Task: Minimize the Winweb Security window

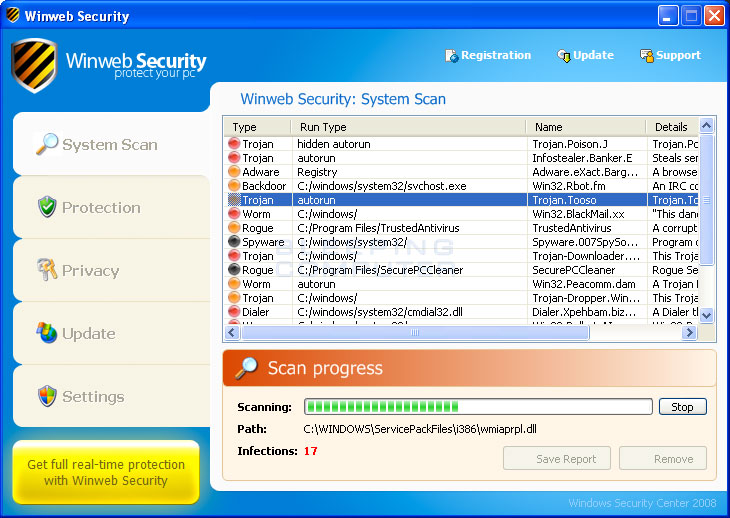Action: (x=668, y=16)
